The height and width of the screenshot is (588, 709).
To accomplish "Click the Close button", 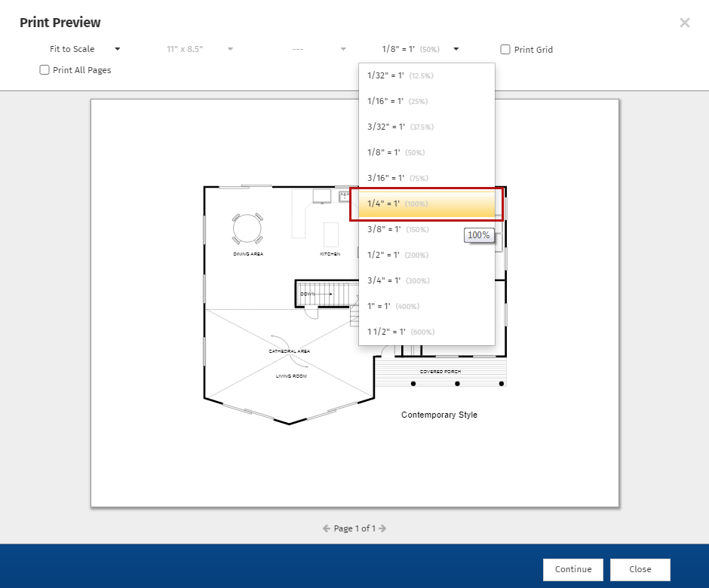I will pos(640,569).
